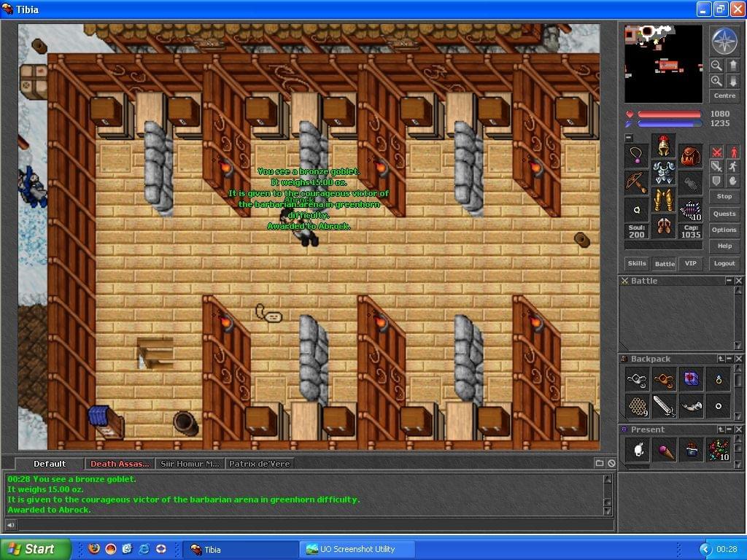This screenshot has height=560, width=747.
Task: Click the minimap compass rose
Action: (724, 41)
